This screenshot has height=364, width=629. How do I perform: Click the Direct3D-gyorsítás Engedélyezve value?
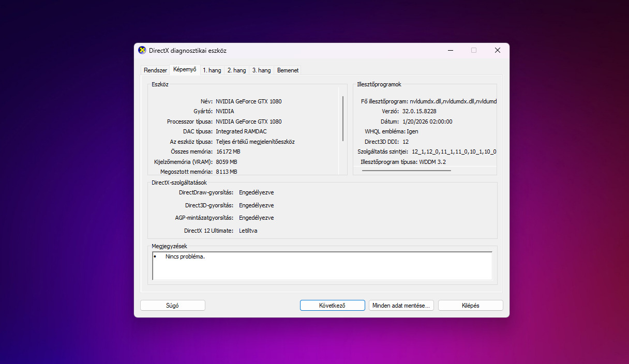257,205
